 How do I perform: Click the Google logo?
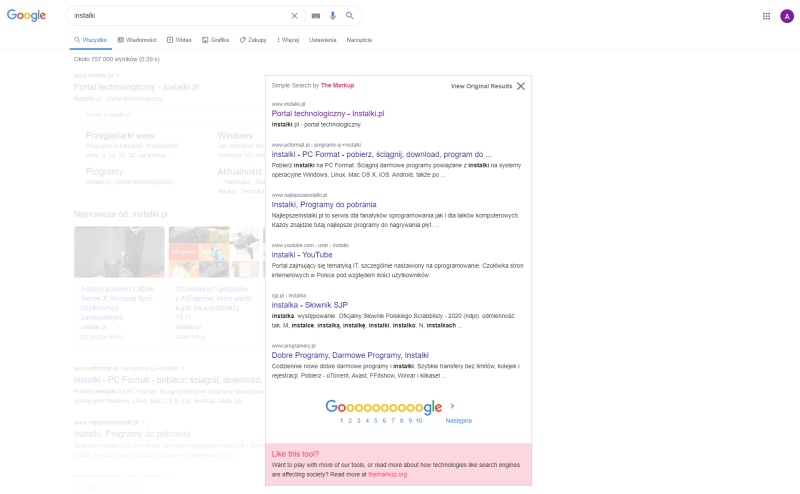[27, 15]
